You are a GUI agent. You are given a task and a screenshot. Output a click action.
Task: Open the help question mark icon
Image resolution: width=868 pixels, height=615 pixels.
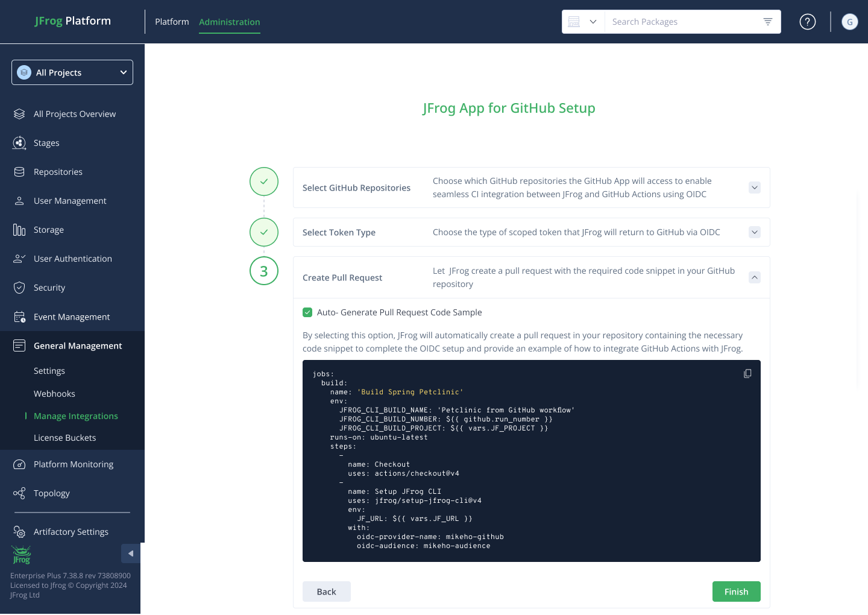point(807,22)
